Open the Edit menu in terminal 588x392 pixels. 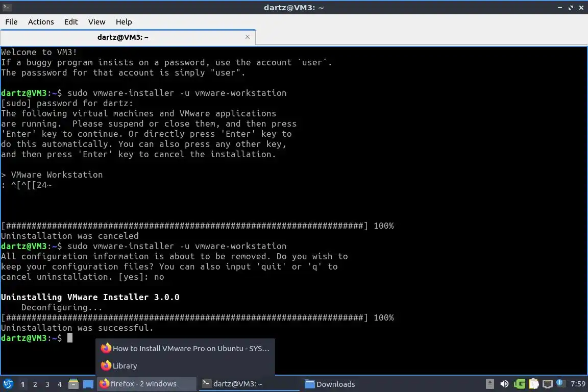pos(71,22)
